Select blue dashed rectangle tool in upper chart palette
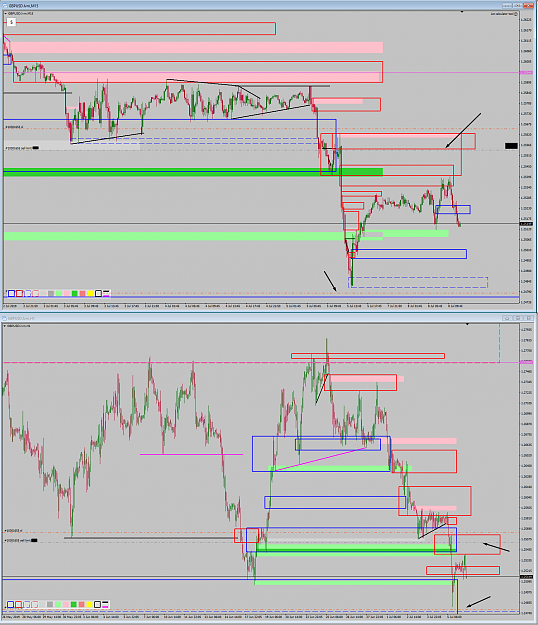 tap(27, 293)
